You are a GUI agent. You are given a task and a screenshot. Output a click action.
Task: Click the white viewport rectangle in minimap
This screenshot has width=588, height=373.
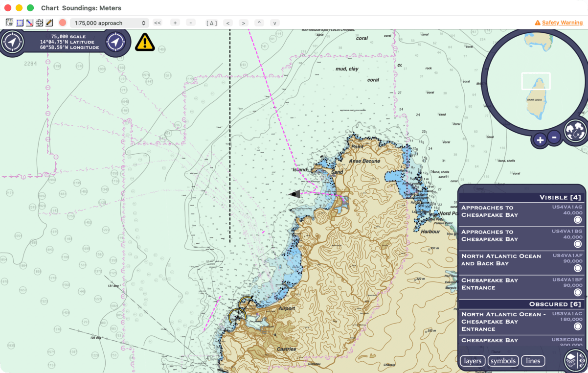(x=536, y=81)
